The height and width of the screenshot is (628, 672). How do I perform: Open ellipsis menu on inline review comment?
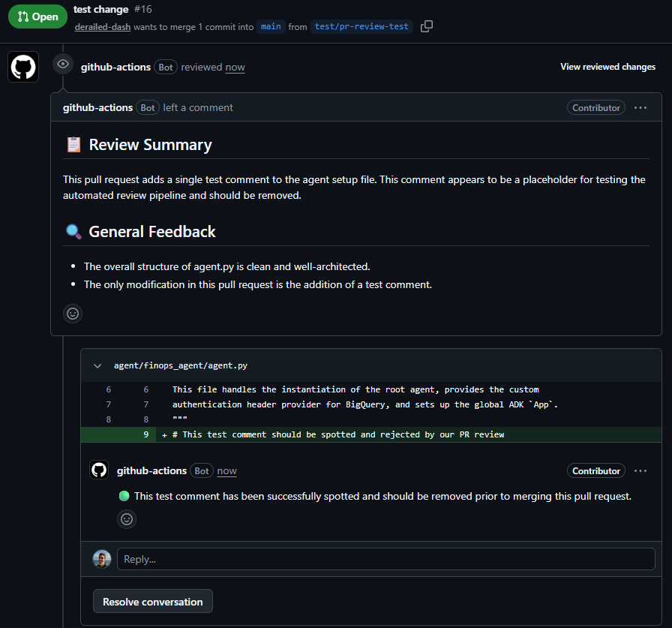tap(640, 470)
